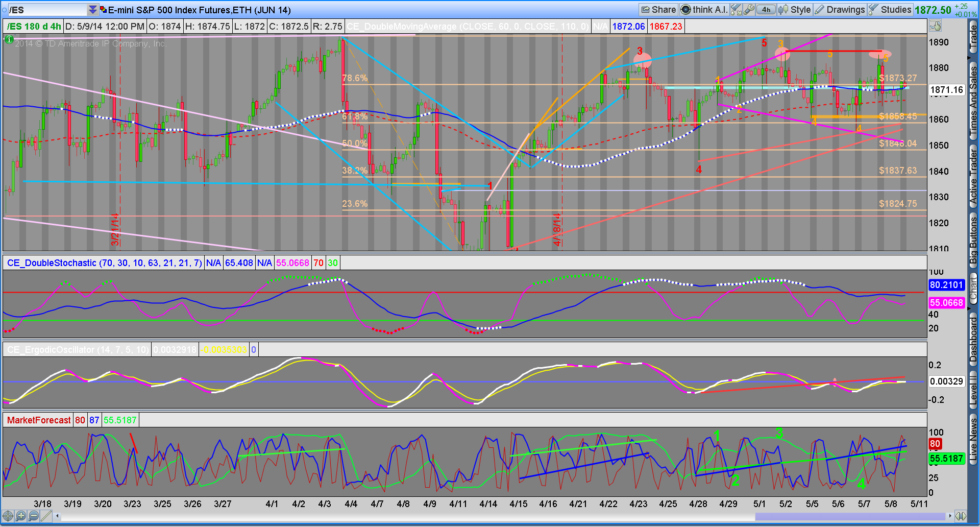Click the 1872.50 last price
Screen dimensions: 980x527
(933, 10)
